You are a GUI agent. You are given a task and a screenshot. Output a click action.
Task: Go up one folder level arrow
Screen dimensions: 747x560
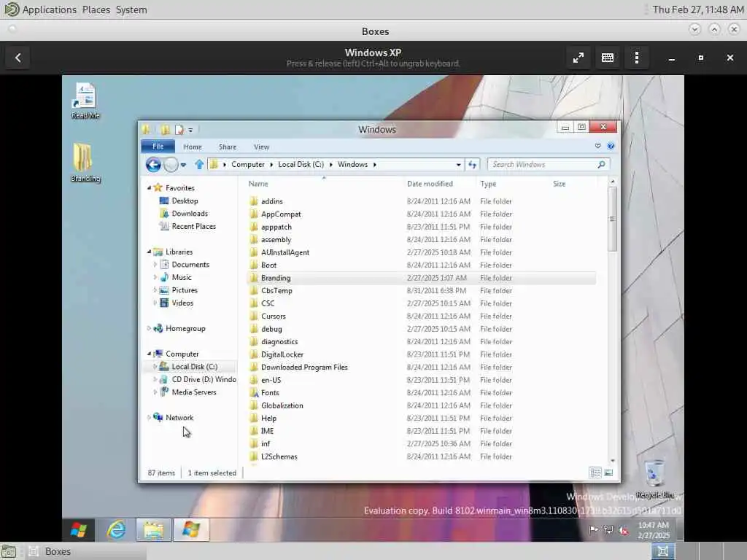199,164
